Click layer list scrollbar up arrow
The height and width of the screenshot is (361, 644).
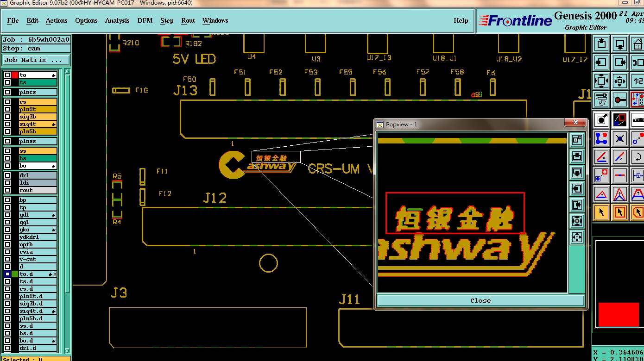[x=68, y=72]
